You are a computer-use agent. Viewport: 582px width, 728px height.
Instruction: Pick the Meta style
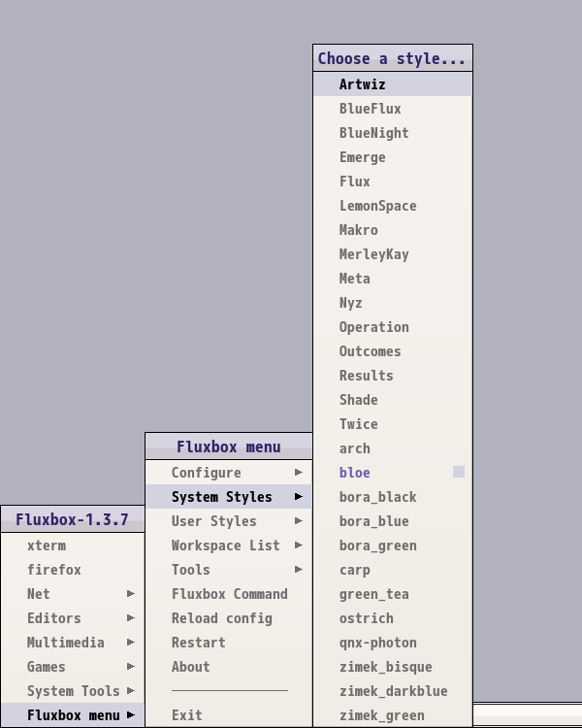(x=393, y=279)
